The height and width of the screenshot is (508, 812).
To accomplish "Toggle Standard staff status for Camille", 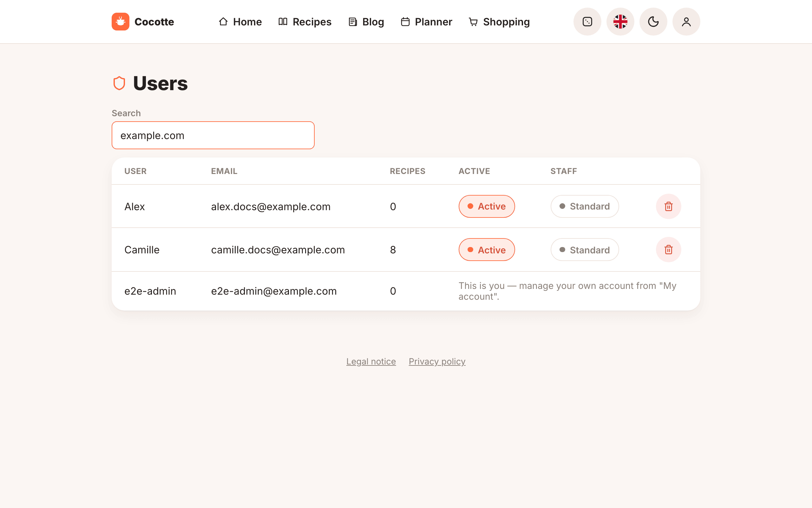I will point(585,250).
